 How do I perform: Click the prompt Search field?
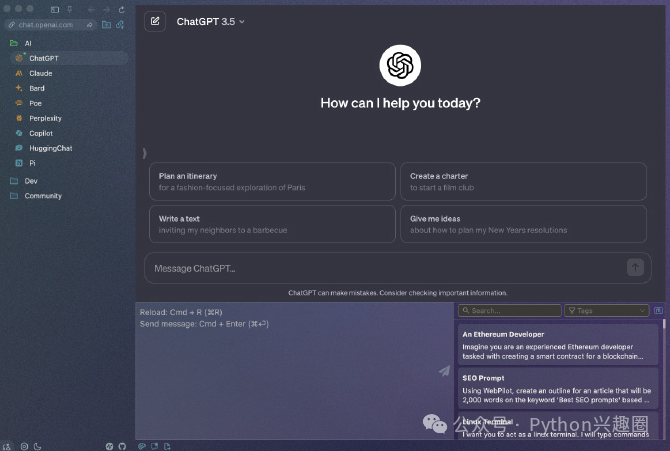pos(509,311)
